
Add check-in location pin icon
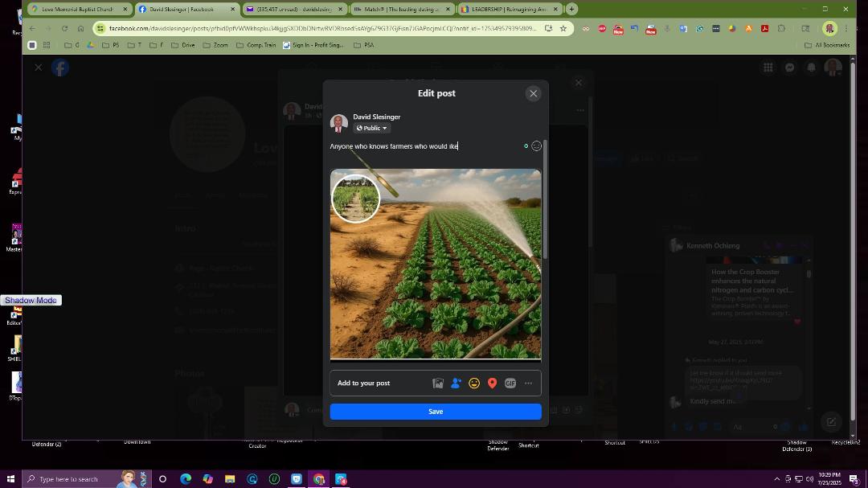point(492,383)
